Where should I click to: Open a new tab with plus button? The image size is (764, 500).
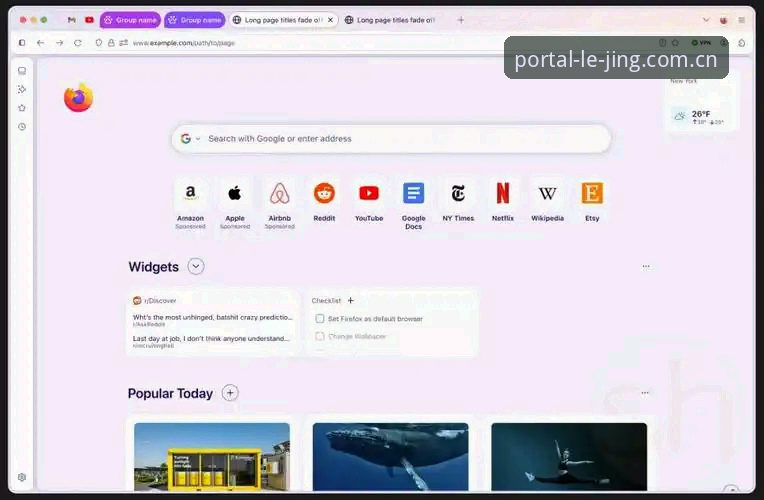coord(461,20)
